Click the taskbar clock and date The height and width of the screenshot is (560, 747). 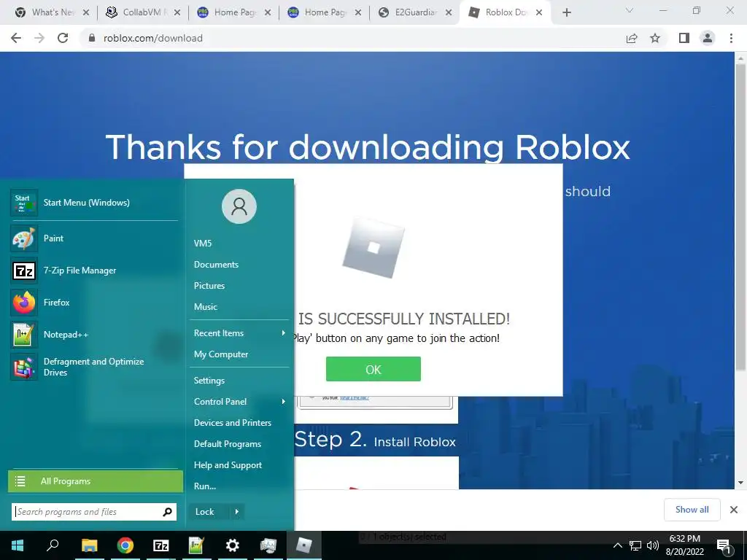point(684,545)
